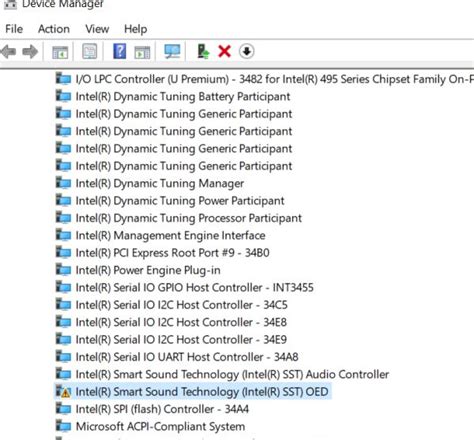
Task: Click Show/Hide Console Tree toolbar icon
Action: coord(60,52)
